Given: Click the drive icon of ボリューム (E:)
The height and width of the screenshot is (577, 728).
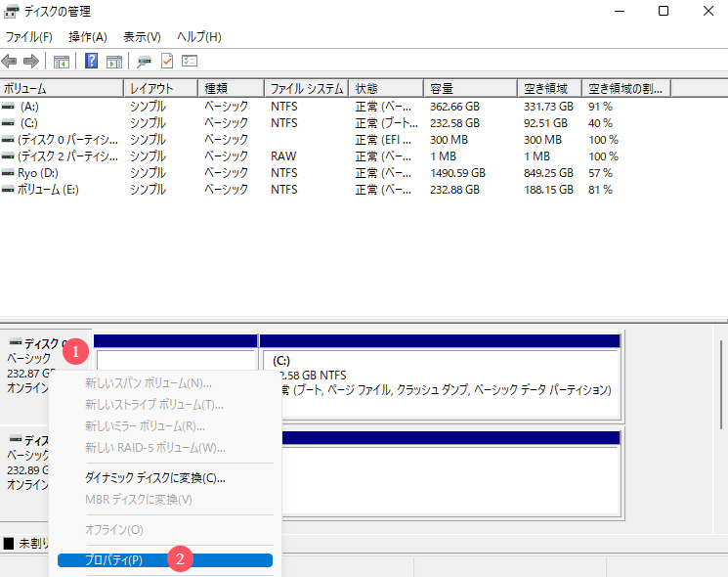Looking at the screenshot, I should coord(8,190).
